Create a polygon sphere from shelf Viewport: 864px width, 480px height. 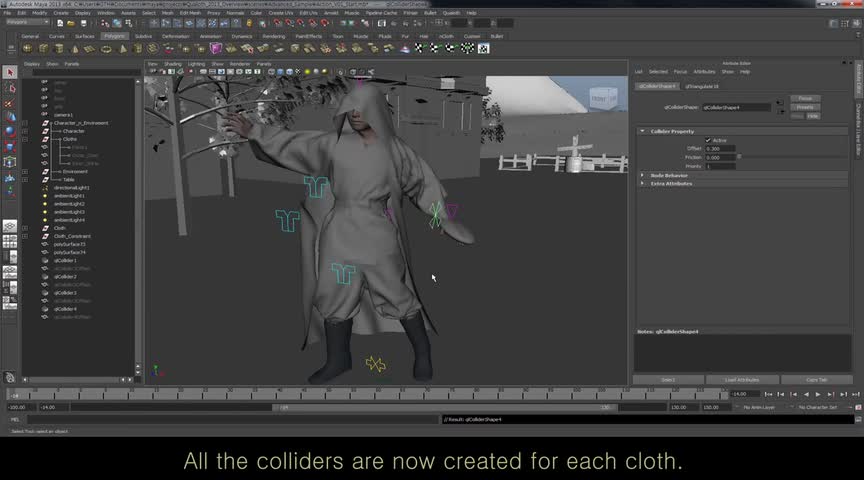tap(28, 48)
